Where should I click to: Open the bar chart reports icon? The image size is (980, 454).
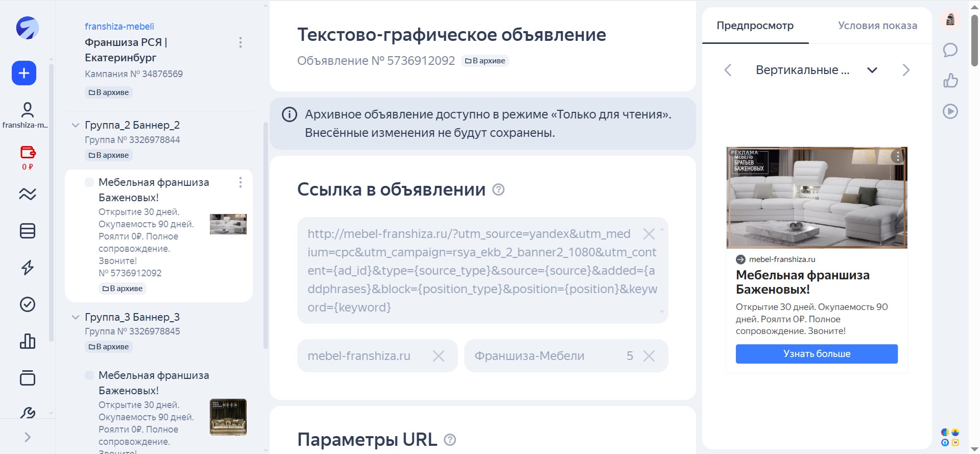click(x=28, y=341)
